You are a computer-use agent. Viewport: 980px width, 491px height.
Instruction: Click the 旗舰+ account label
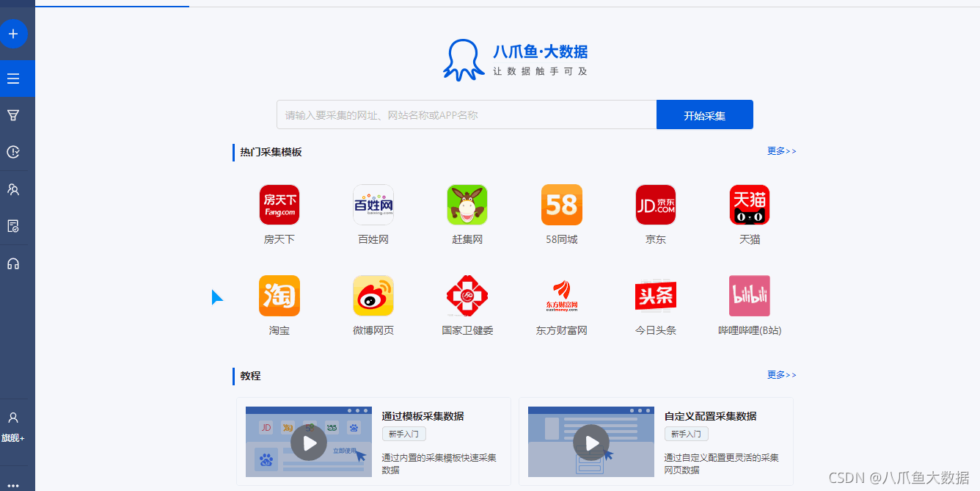tap(13, 438)
